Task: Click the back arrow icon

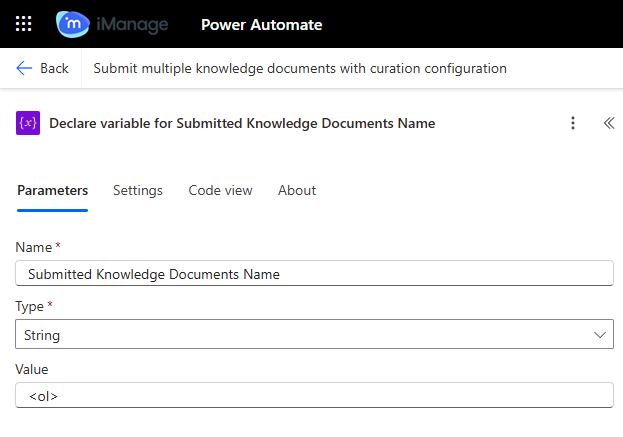Action: pyautogui.click(x=24, y=68)
